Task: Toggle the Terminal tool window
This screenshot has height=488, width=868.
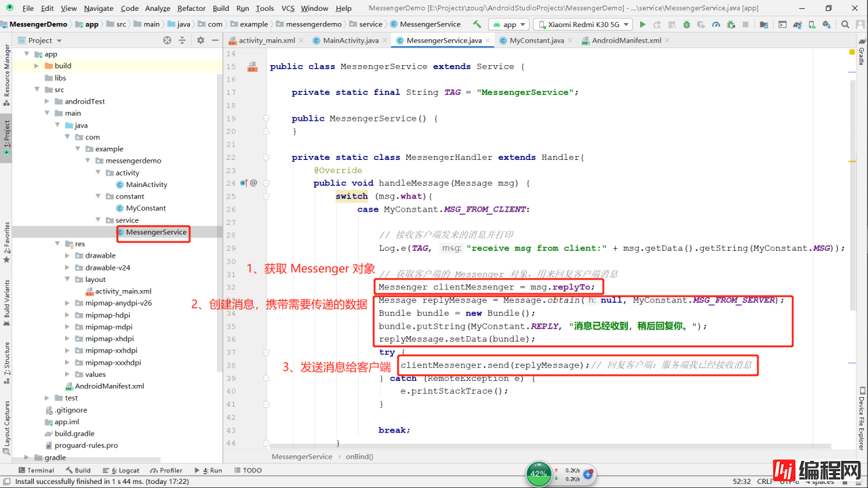Action: [x=37, y=470]
